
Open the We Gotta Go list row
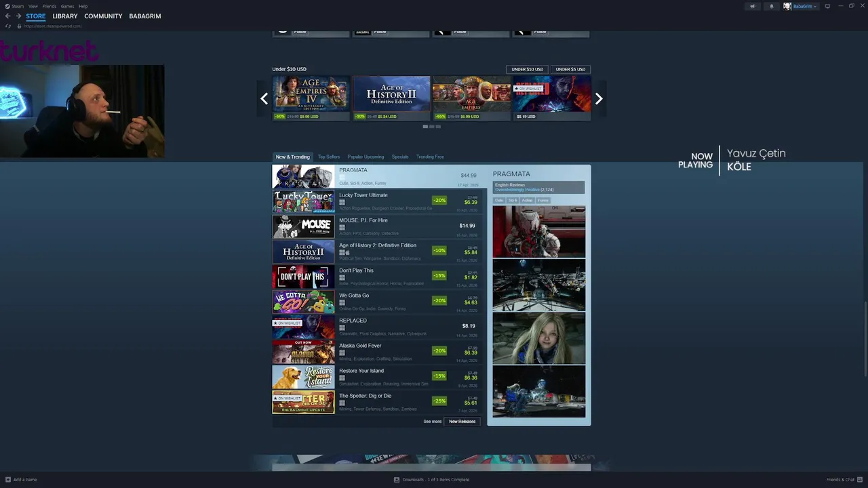377,302
